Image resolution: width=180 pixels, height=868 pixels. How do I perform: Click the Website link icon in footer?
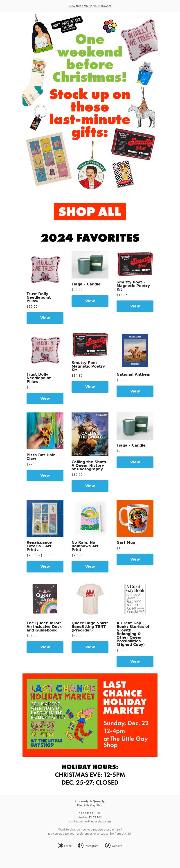coord(108,845)
